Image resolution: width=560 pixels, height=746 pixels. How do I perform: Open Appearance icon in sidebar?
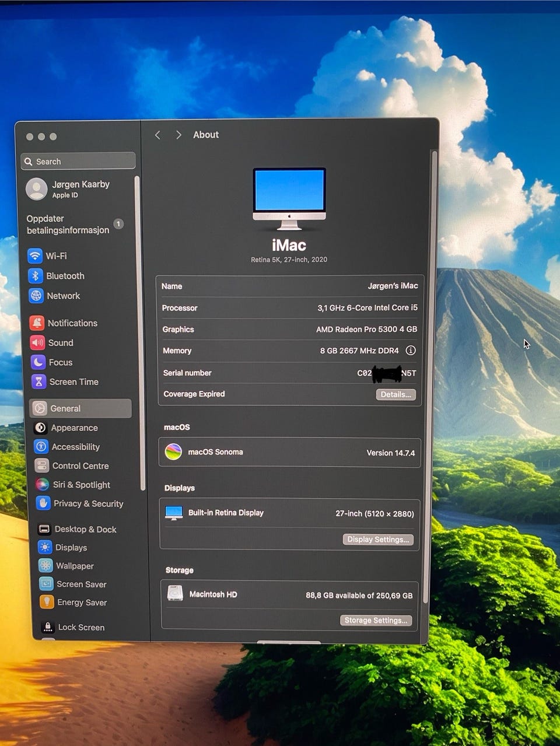coord(40,428)
